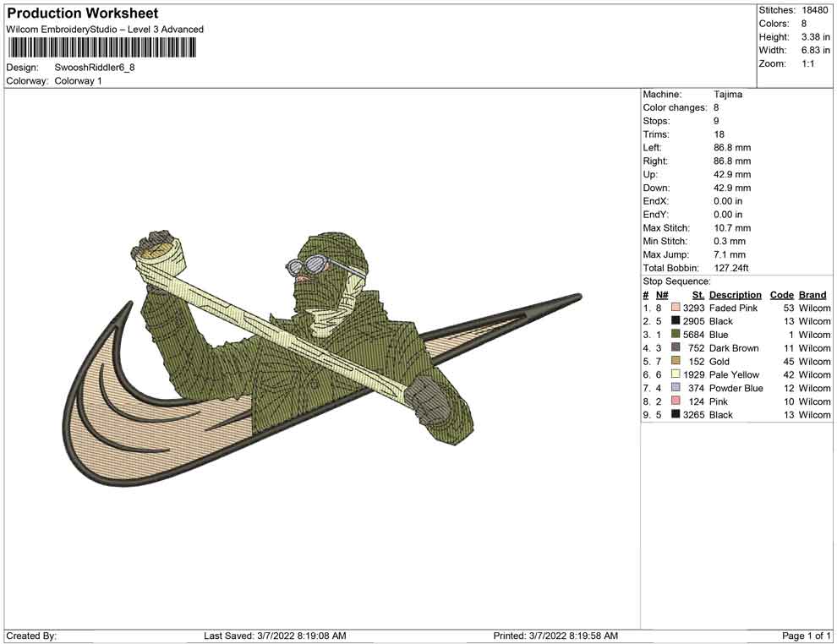The width and height of the screenshot is (837, 644).
Task: Click the 'Description' column header
Action: pyautogui.click(x=735, y=295)
